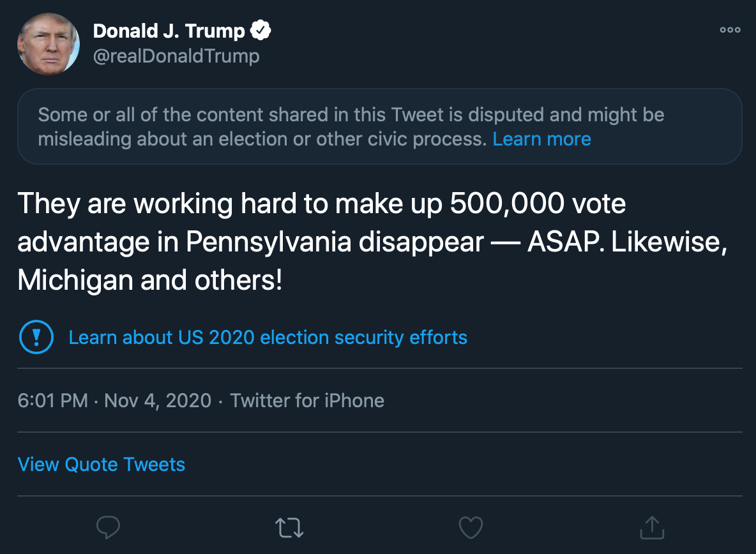Click the Nov 4, 2020 date
756x554 pixels.
(x=157, y=401)
